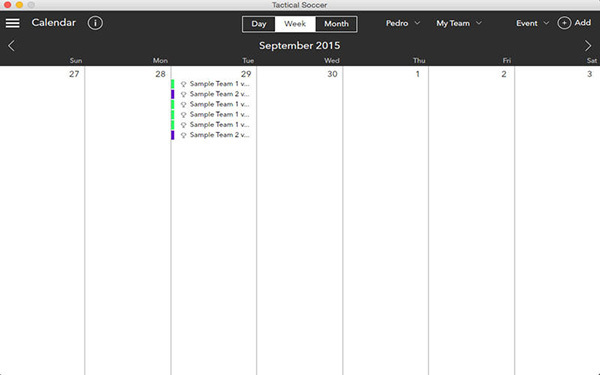Viewport: 600px width, 375px height.
Task: Select date 1 on Thursday
Action: 417,74
